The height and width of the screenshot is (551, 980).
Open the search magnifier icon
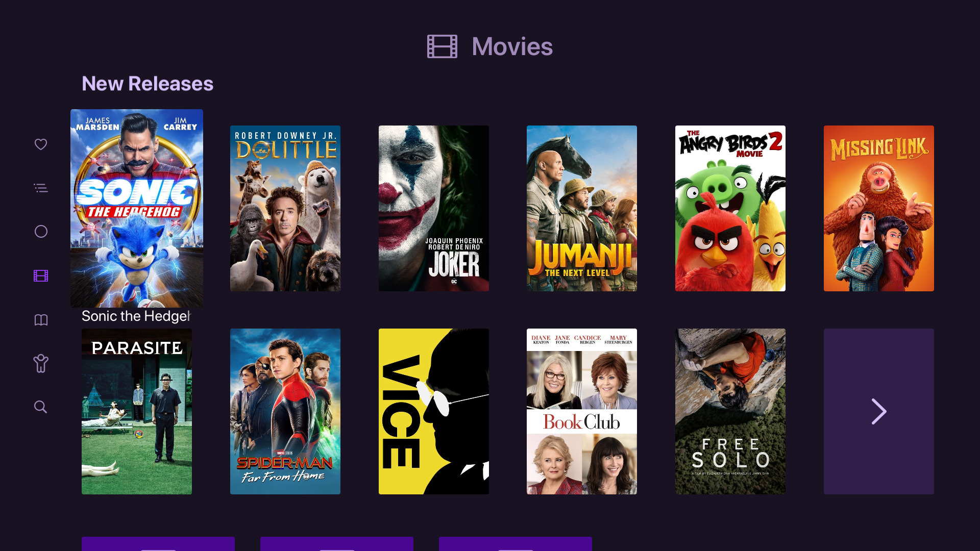(41, 407)
